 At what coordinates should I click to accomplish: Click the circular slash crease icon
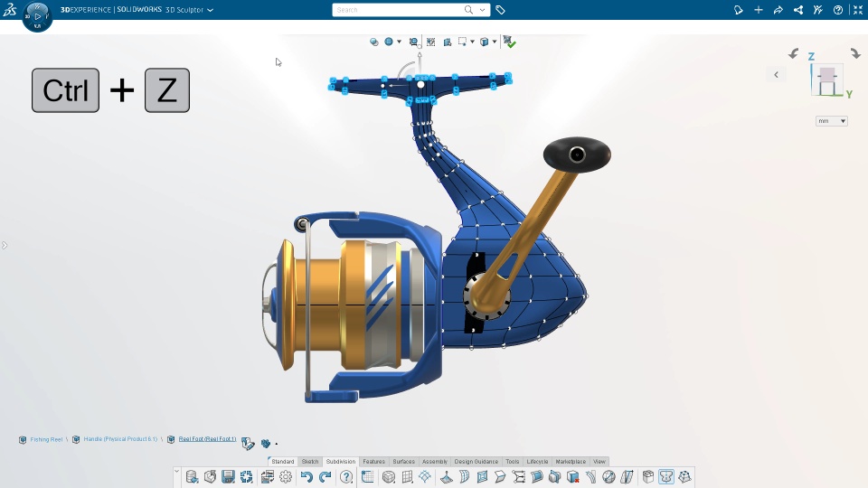coord(609,476)
